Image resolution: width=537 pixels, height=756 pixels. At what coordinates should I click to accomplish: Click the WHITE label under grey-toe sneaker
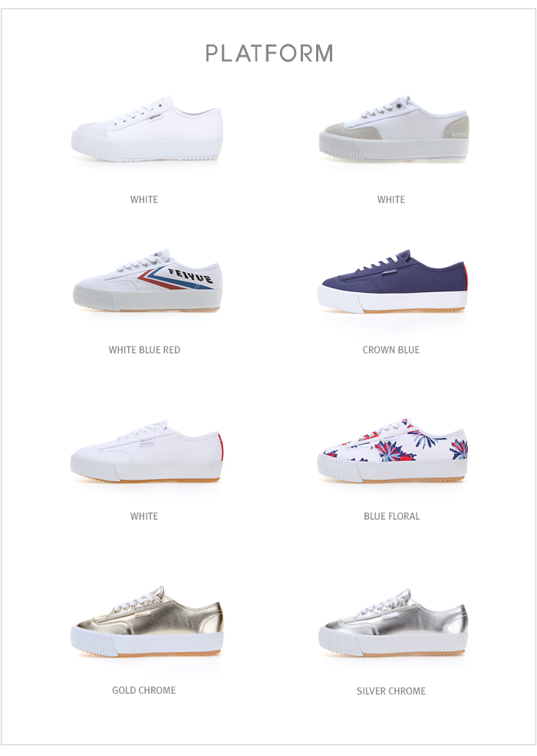pos(390,199)
